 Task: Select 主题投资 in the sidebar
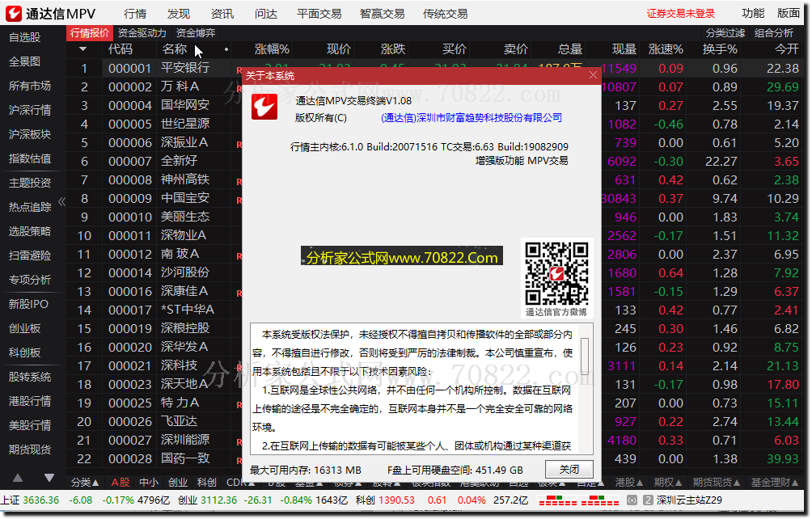pos(30,184)
